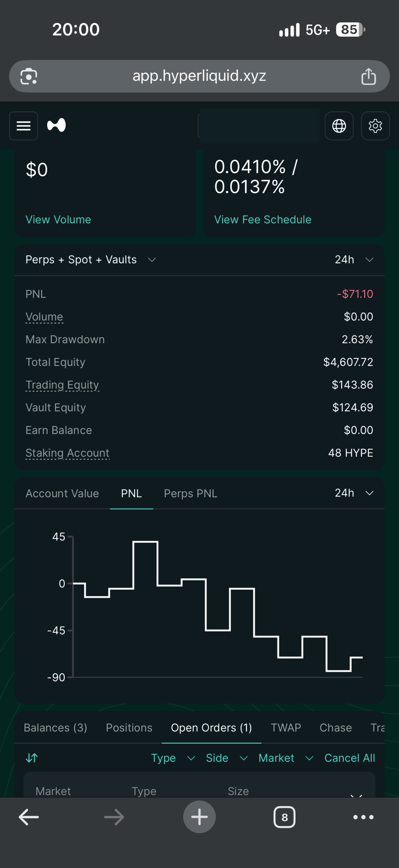Screen dimensions: 399x868
Task: Tap the lens scan icon in address bar
Action: (29, 76)
